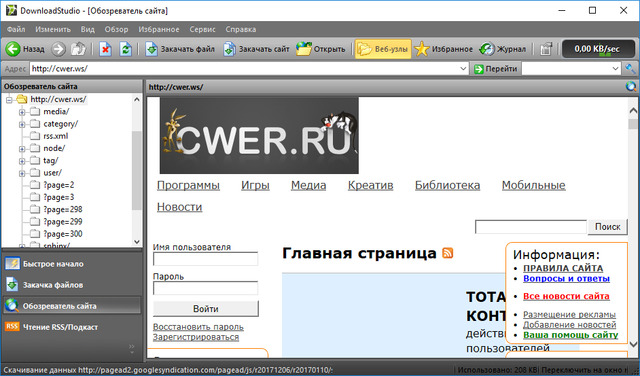Click the Up one level folder icon
Viewport: 640px width, 376px height.
tap(78, 49)
